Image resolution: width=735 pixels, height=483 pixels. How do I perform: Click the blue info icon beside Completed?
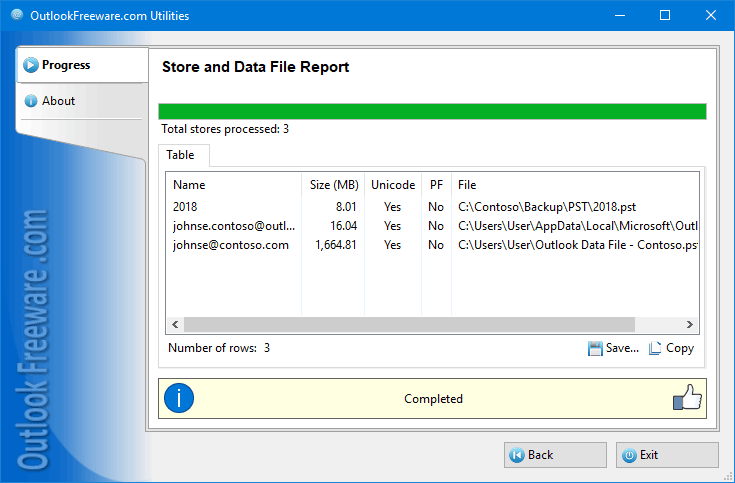tap(179, 399)
